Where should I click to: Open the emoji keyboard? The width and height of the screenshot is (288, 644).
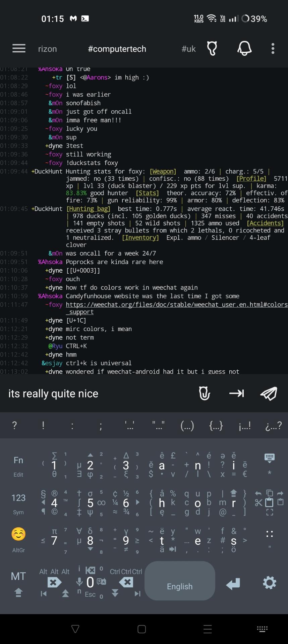pyautogui.click(x=18, y=534)
